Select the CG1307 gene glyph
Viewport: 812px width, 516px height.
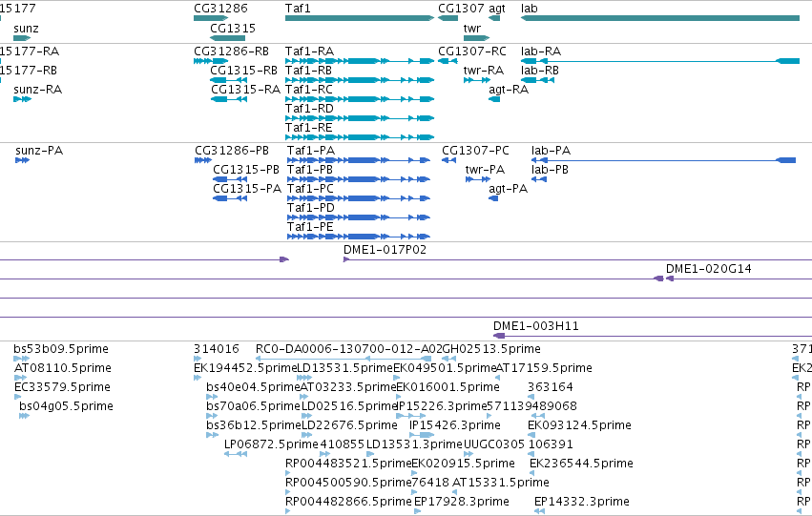(448, 18)
